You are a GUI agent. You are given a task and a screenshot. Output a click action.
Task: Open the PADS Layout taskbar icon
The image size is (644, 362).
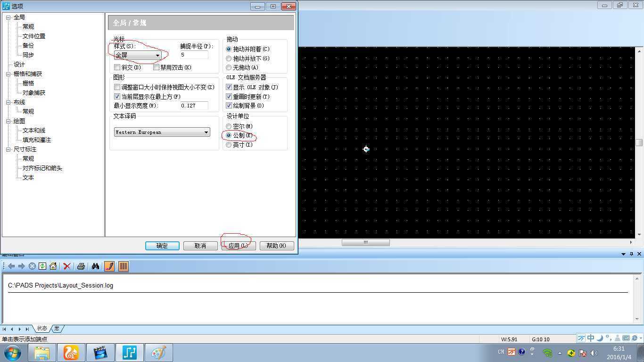[x=130, y=353]
